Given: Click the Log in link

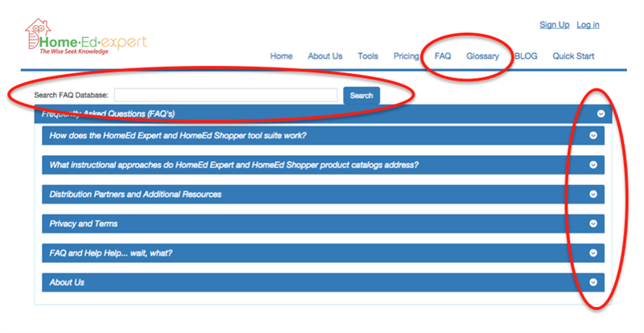Looking at the screenshot, I should [x=588, y=25].
